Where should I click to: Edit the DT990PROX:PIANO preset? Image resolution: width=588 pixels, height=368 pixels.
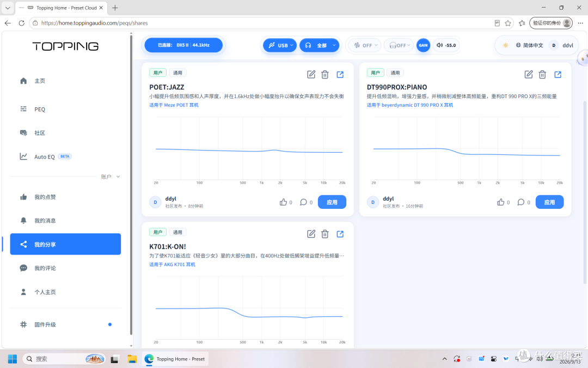pyautogui.click(x=528, y=74)
